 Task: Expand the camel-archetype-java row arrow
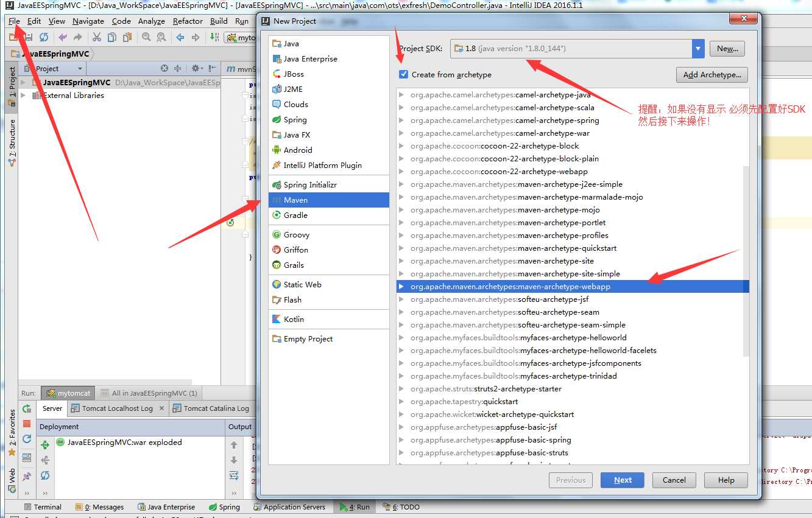tap(401, 95)
